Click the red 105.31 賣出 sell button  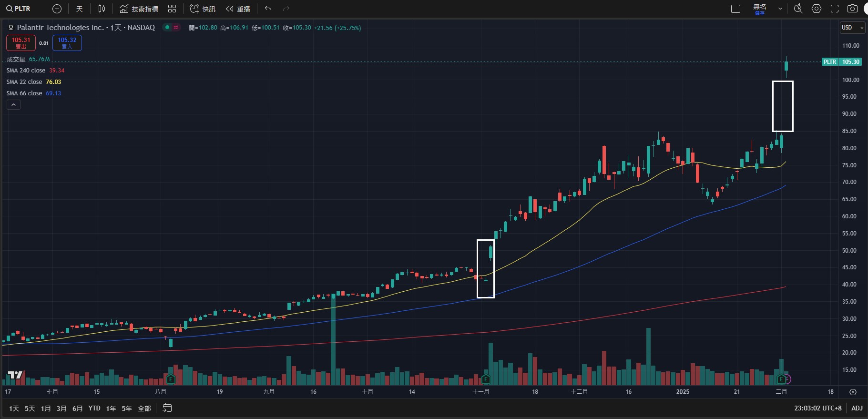pos(21,43)
